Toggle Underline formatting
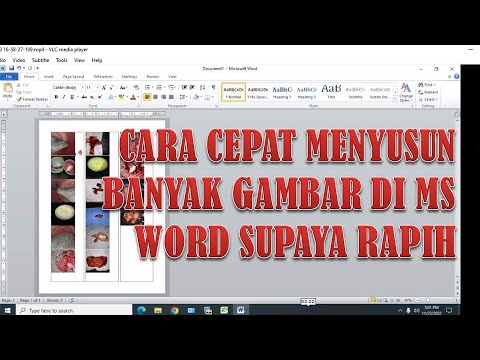Viewport: 480px width, 360px height. pos(72,97)
